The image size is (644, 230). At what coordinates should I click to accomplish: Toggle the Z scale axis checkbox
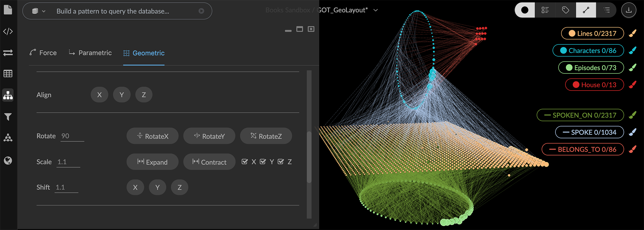click(281, 162)
